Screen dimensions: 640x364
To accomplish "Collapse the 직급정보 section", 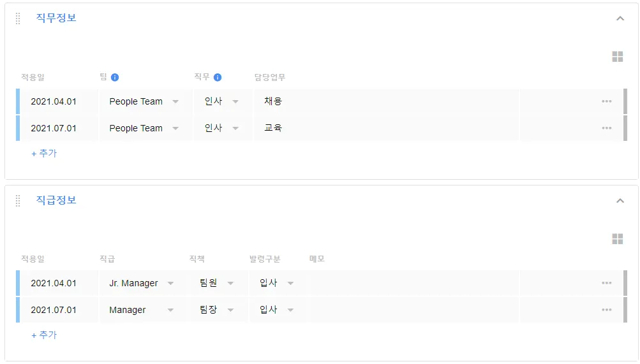I will coord(620,201).
